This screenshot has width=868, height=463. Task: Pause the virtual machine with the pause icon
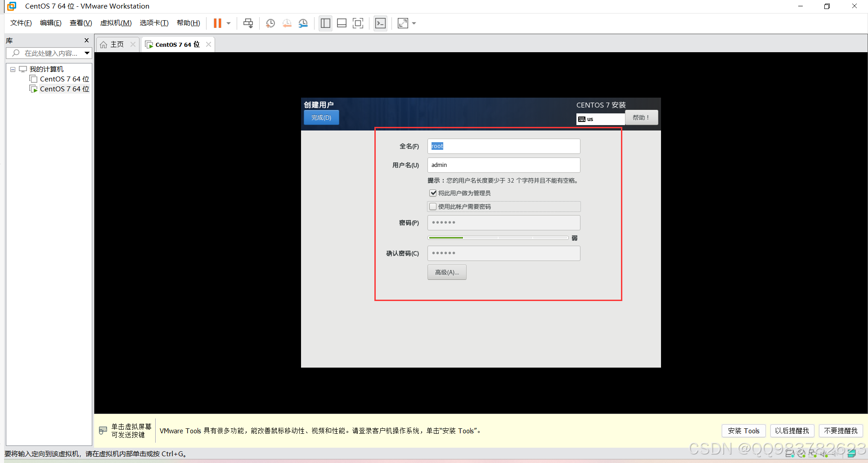point(217,23)
